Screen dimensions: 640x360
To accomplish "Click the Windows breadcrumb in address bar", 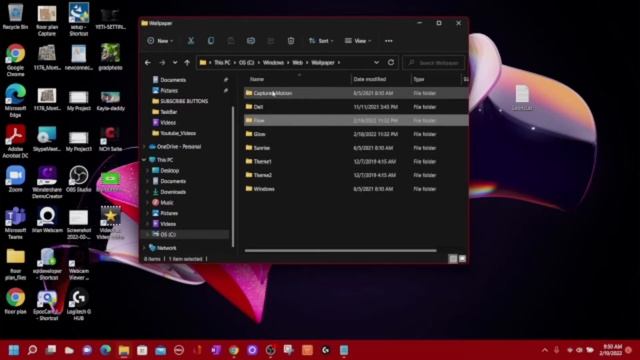I will (x=273, y=62).
